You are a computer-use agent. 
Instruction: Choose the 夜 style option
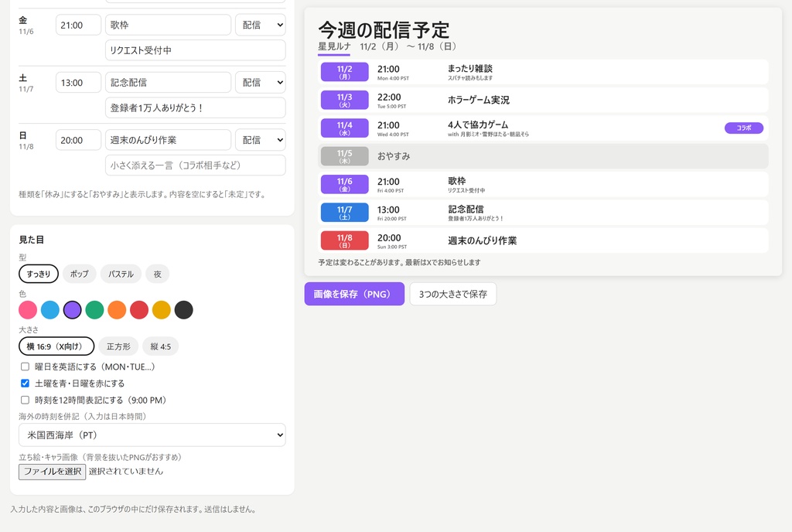[158, 274]
